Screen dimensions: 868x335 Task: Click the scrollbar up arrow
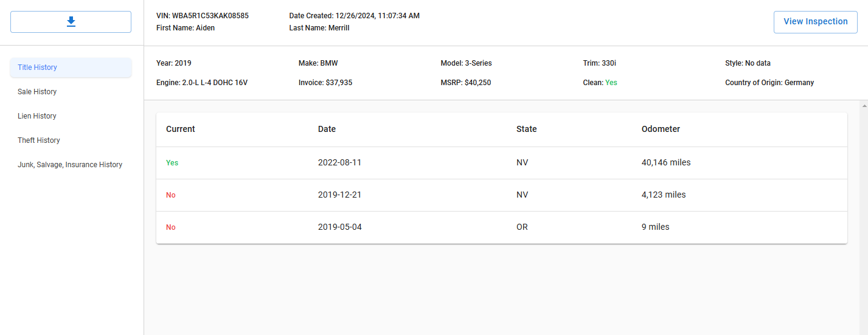(864, 106)
